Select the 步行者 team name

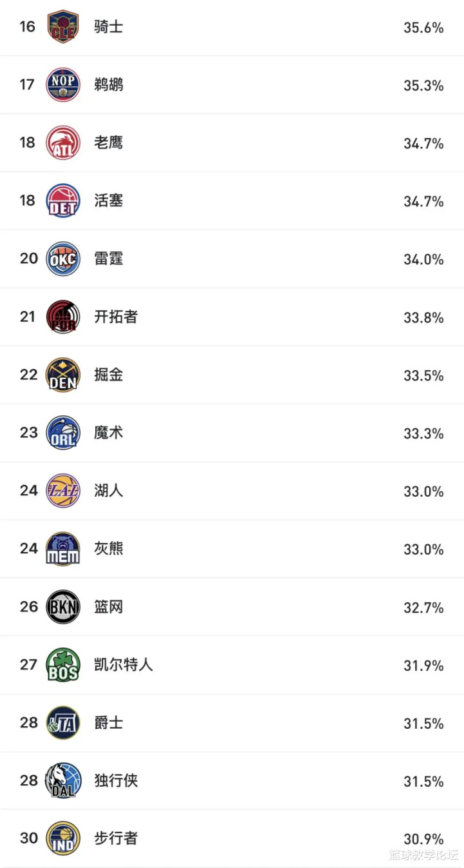pyautogui.click(x=116, y=838)
